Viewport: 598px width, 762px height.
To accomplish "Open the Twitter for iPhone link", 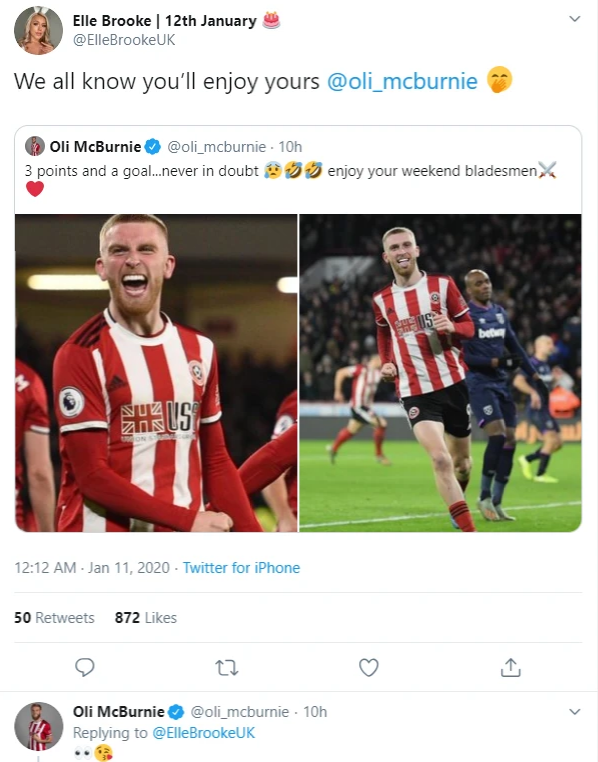I will (241, 568).
